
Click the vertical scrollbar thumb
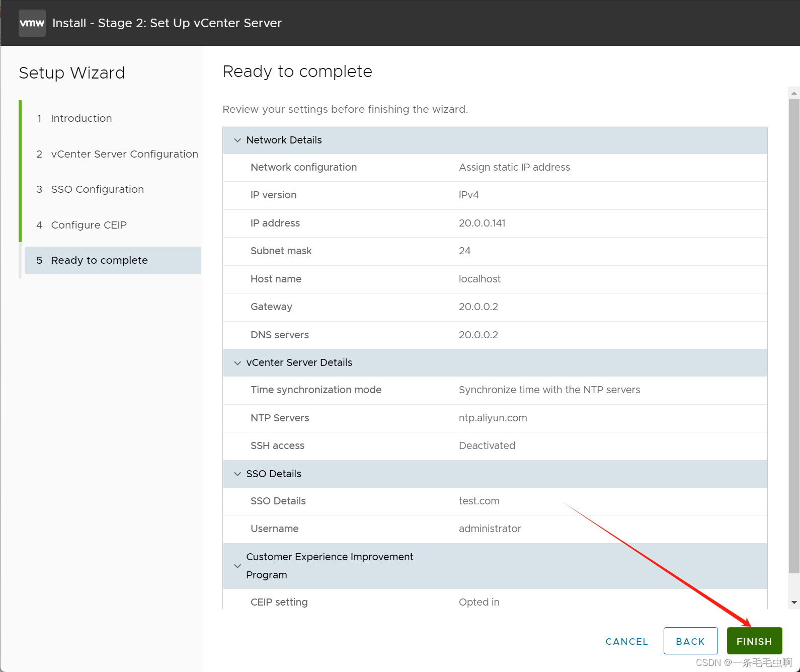click(x=794, y=336)
